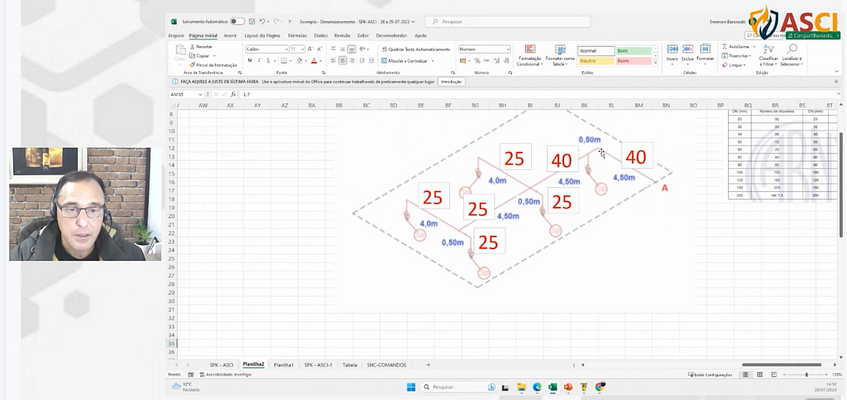Viewport: 847px width, 400px height.
Task: Click the decrease font size icon
Action: coord(319,49)
